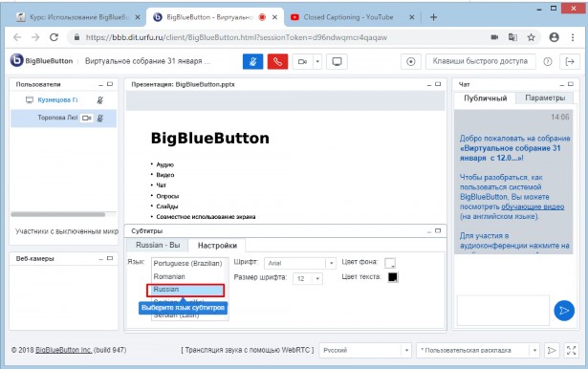Screen dimensions: 588x369
Task: Toggle recording with the record button
Action: point(411,61)
